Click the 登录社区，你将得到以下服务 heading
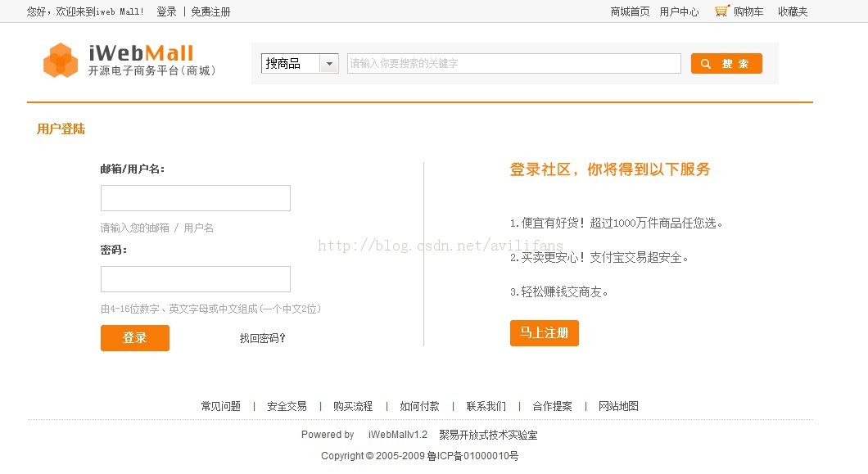The height and width of the screenshot is (474, 868). point(610,169)
